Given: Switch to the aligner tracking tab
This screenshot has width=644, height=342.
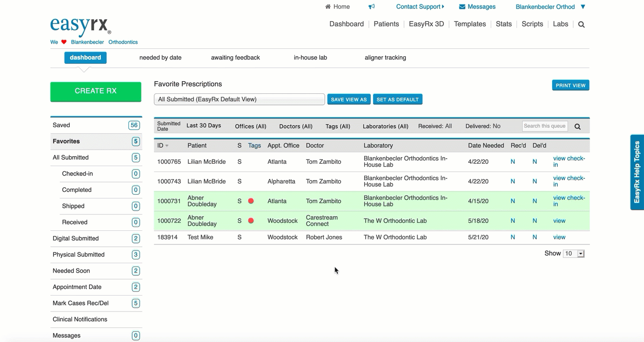Looking at the screenshot, I should pos(385,58).
